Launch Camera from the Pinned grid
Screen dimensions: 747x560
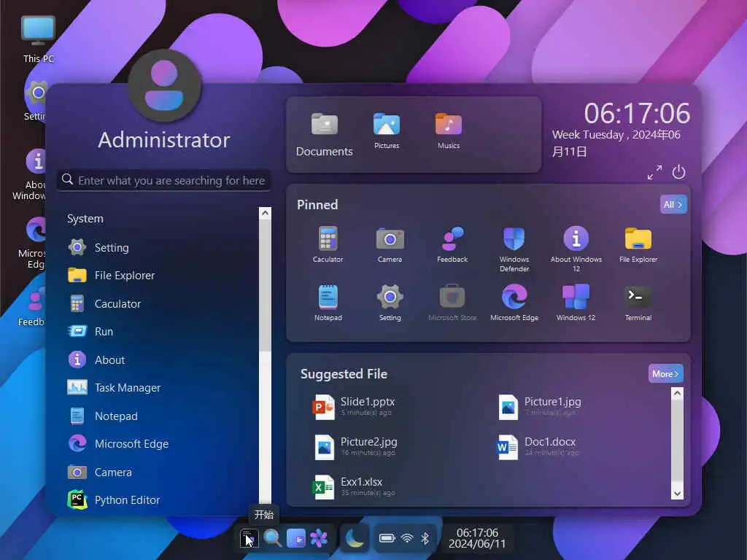tap(390, 245)
